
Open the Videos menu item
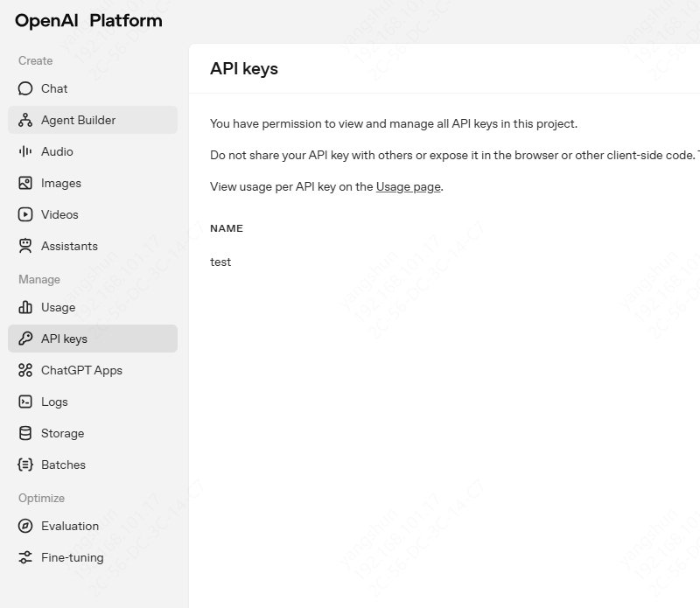tap(59, 214)
